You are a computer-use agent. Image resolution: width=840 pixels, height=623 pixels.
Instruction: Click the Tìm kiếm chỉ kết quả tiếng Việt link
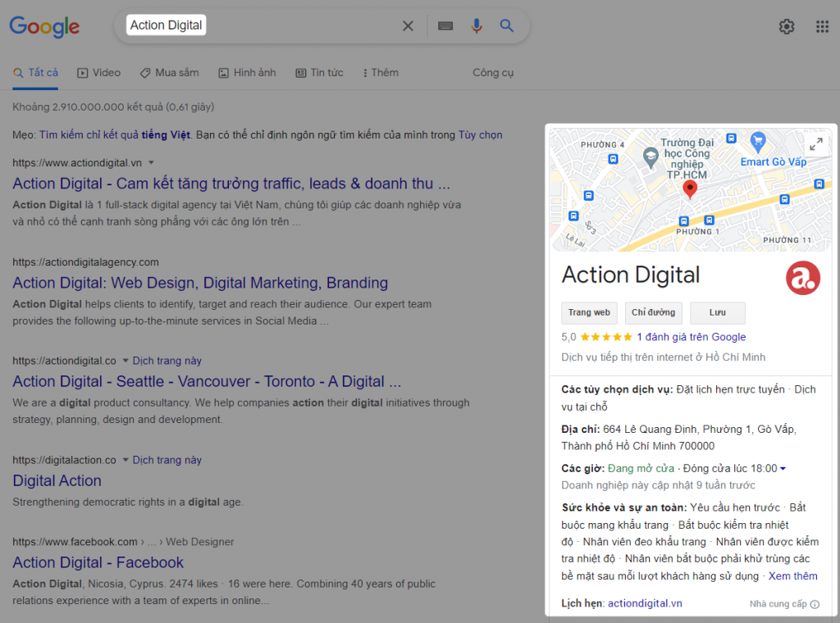click(115, 135)
